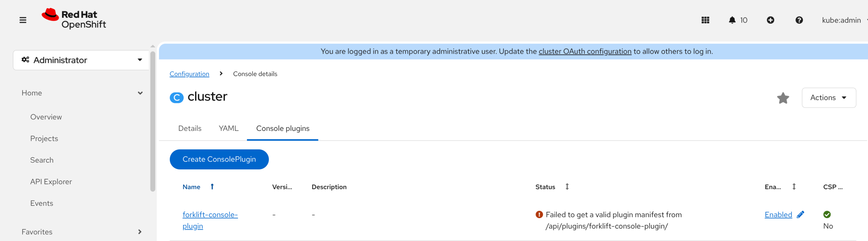Open the Administrator perspective dropdown
The image size is (868, 241).
(x=81, y=60)
